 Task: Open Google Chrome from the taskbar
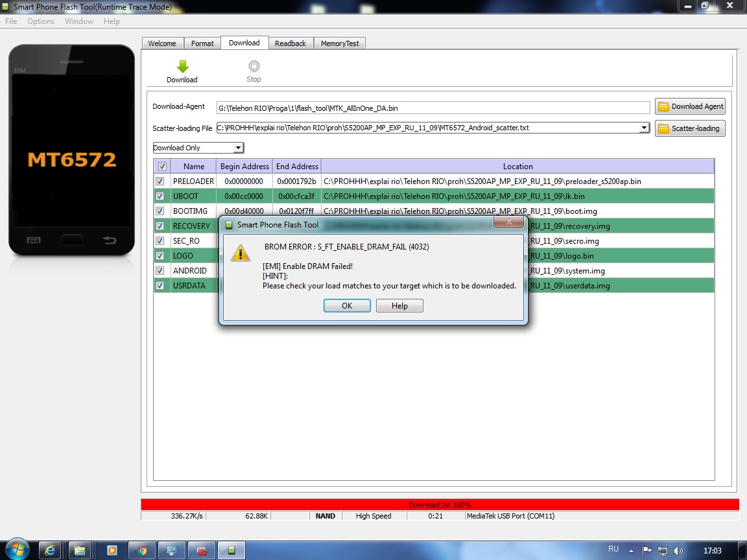click(142, 550)
